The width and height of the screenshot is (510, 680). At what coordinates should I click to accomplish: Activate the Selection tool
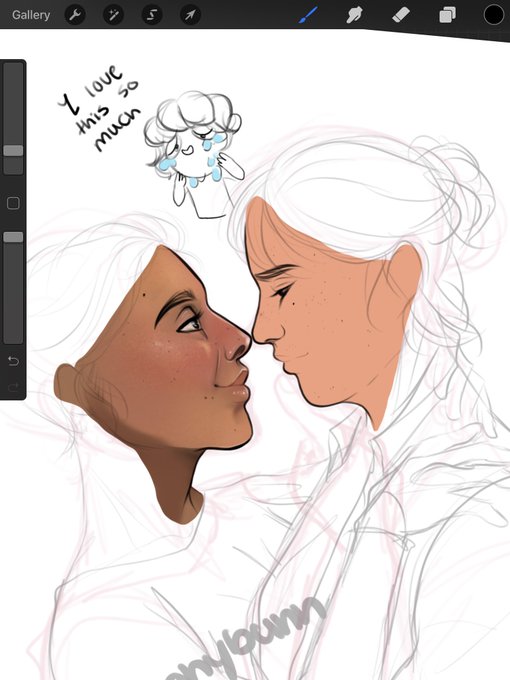point(152,15)
